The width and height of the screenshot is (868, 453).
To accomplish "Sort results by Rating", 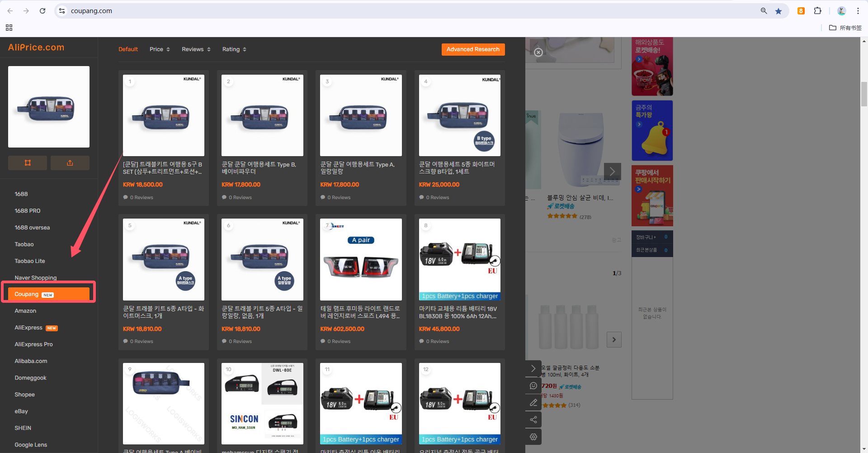I will click(x=234, y=49).
